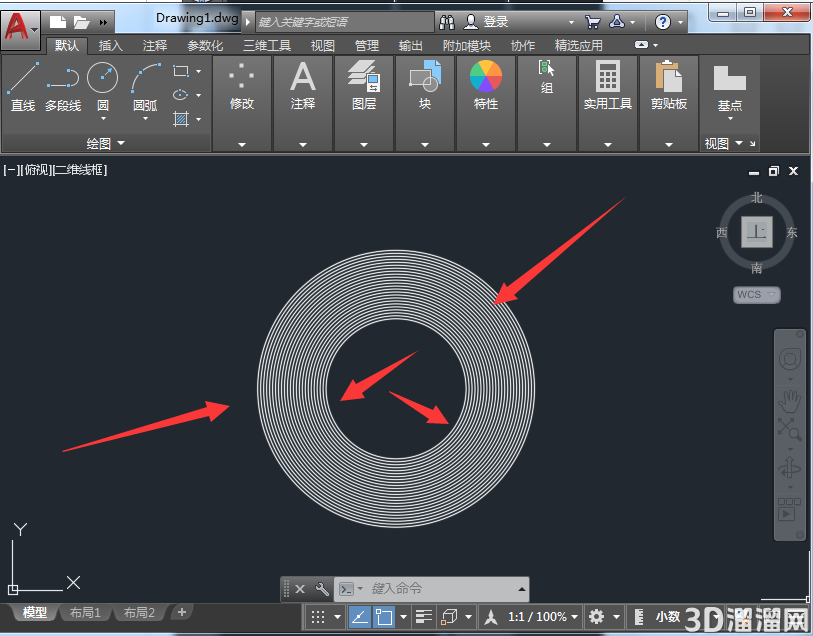This screenshot has width=813, height=636.
Task: Click 北 on the ViewCube compass
Action: 756,198
